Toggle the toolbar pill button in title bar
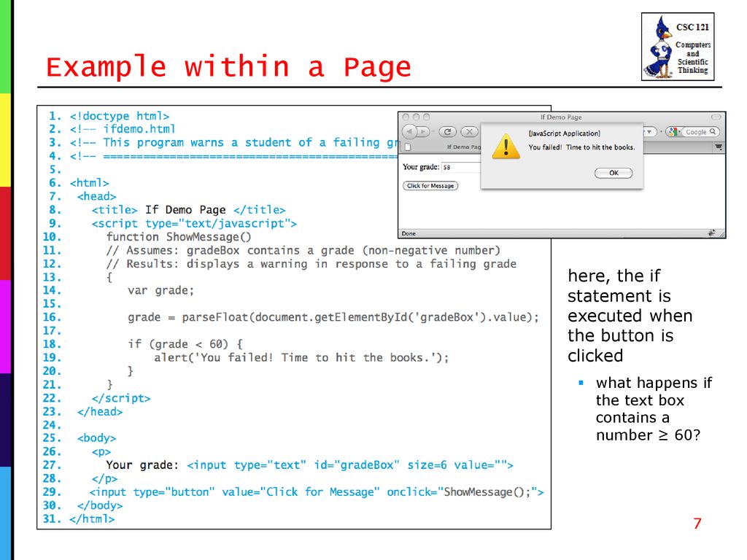The width and height of the screenshot is (747, 560). pos(716,117)
